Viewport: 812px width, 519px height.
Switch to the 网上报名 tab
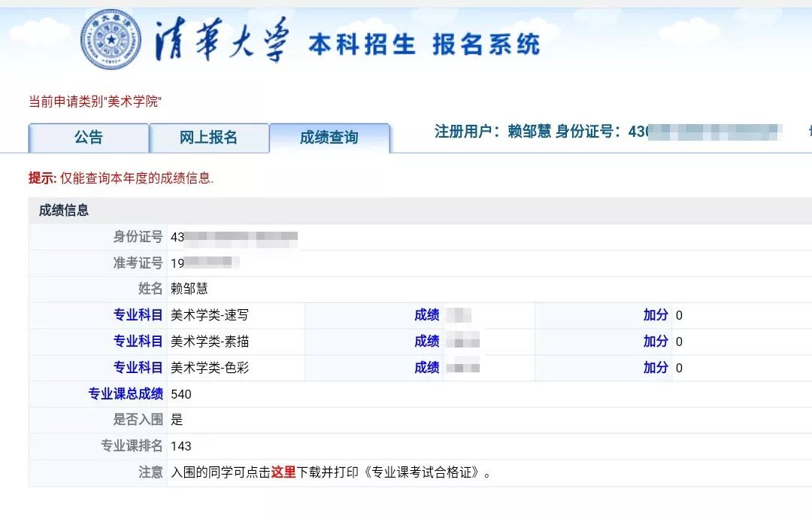point(209,138)
